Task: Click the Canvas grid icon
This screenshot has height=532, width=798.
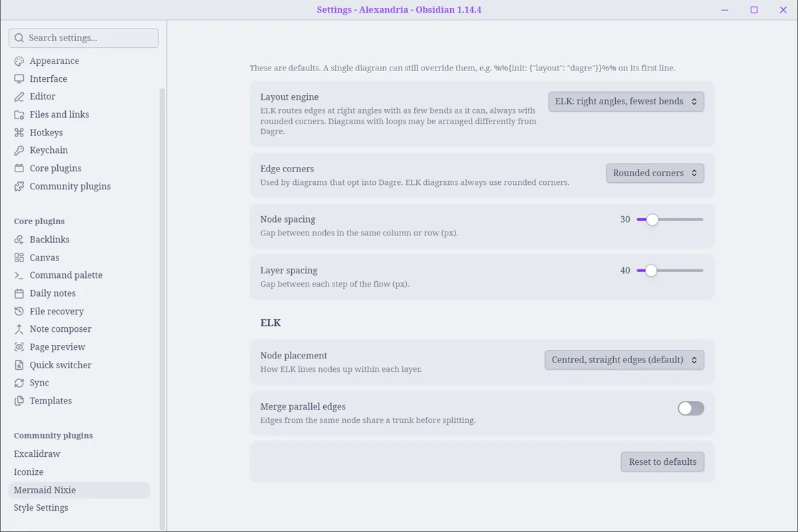Action: pyautogui.click(x=19, y=258)
